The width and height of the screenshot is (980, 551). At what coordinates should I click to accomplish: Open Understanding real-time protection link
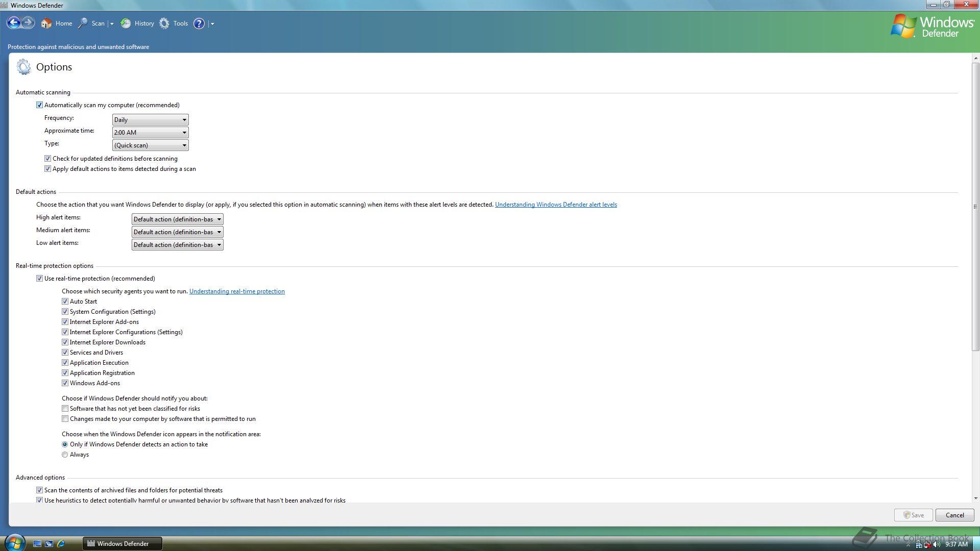coord(237,291)
